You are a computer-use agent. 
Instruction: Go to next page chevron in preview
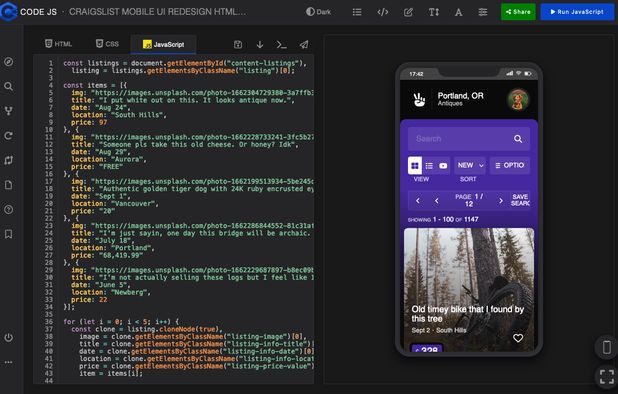501,201
